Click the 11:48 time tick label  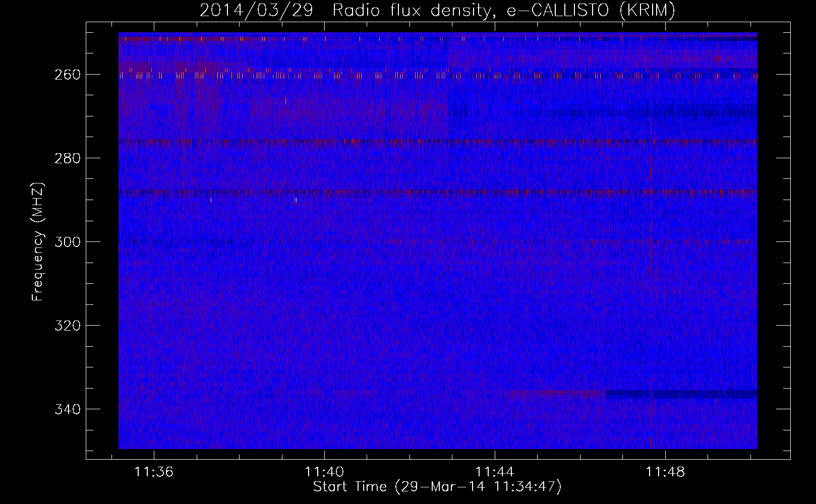coord(665,472)
